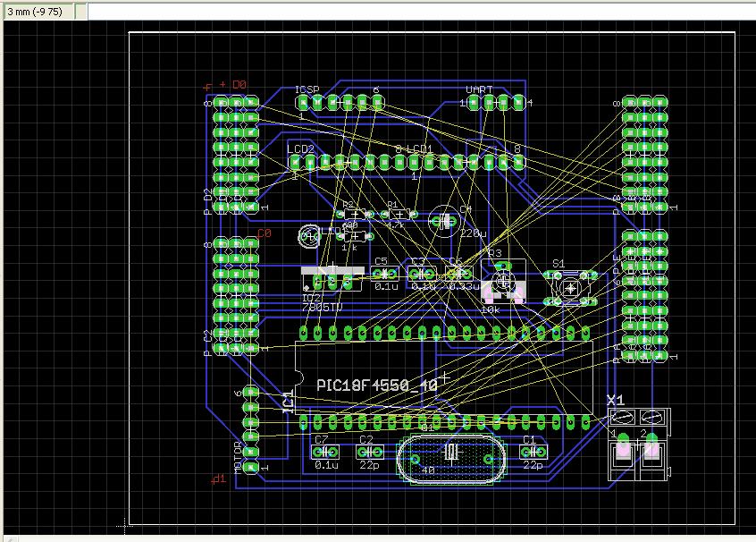Viewport: 756px width, 542px height.
Task: Select the C7 0.1u capacitor footprint
Action: coord(325,453)
